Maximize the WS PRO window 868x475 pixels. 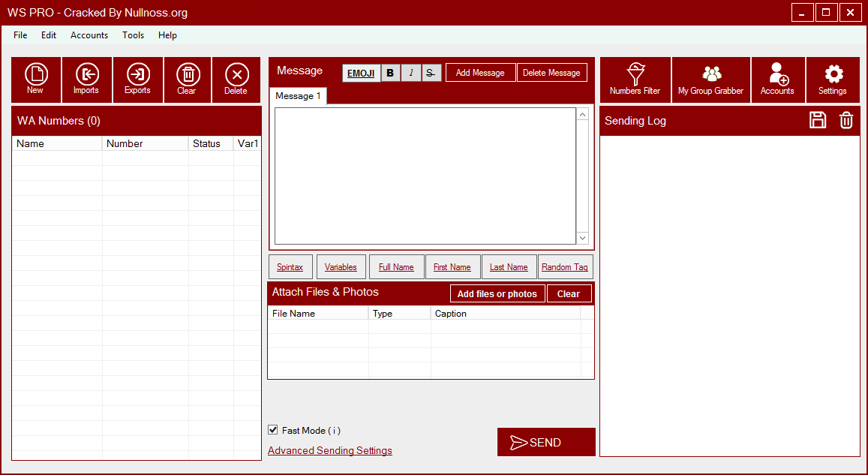point(827,12)
